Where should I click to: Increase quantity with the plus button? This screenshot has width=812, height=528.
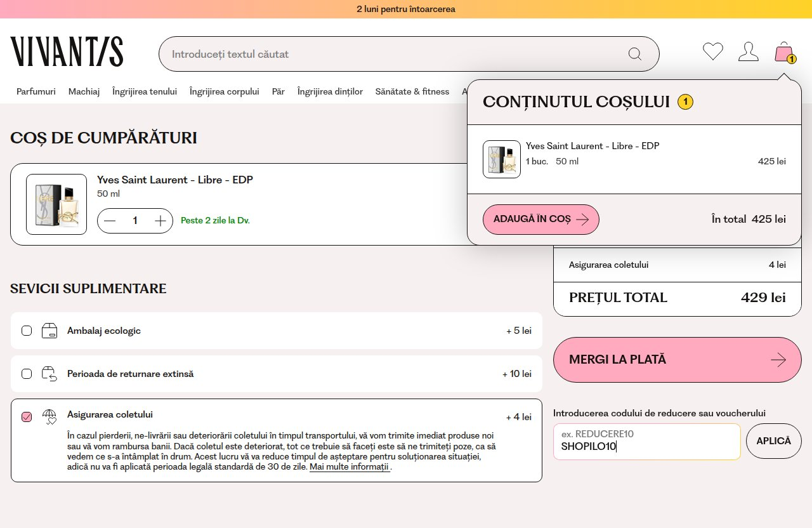[160, 221]
